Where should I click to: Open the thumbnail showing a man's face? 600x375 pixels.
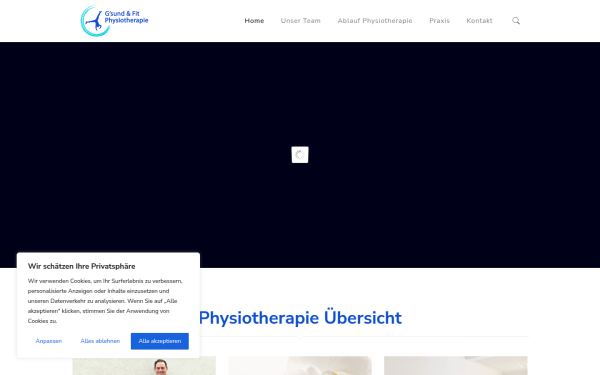(144, 366)
